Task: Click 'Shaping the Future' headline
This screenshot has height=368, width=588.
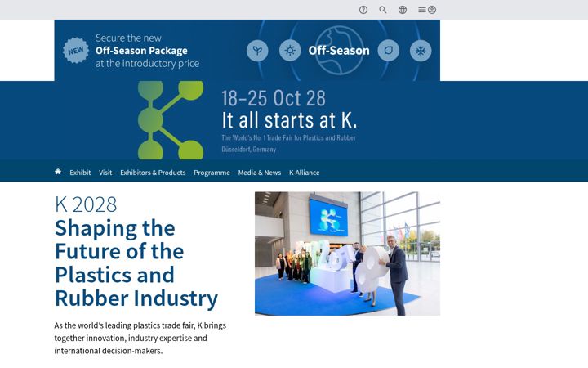Action: [x=136, y=263]
